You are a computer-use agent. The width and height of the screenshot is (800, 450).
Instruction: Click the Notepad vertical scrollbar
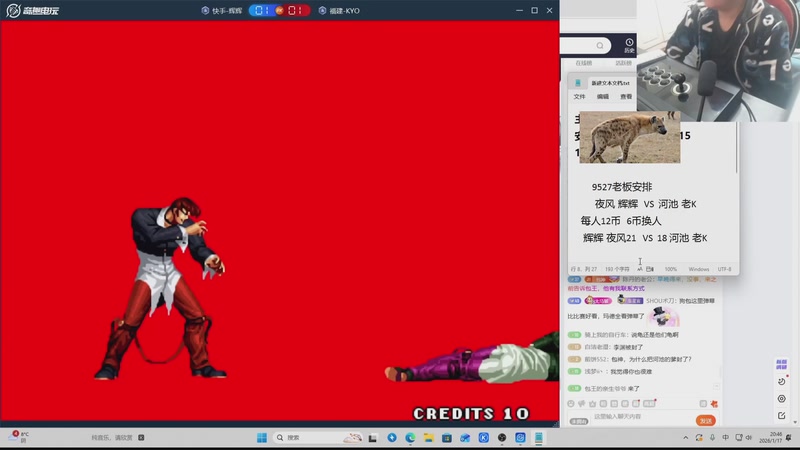(x=736, y=148)
